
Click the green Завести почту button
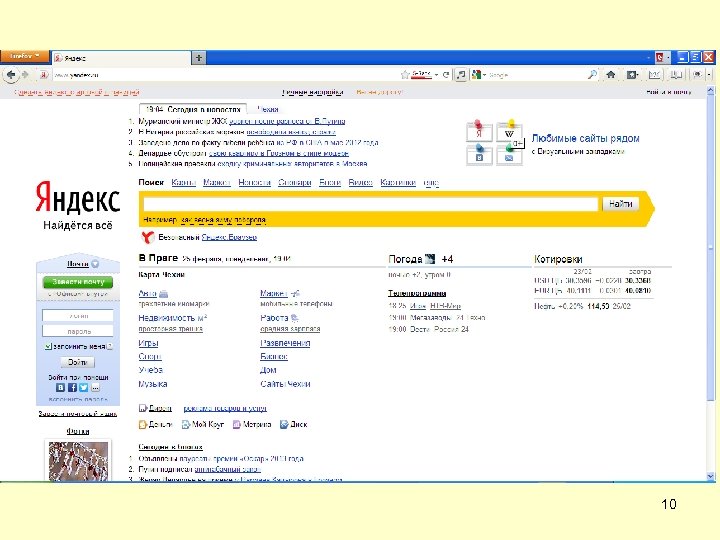(78, 281)
